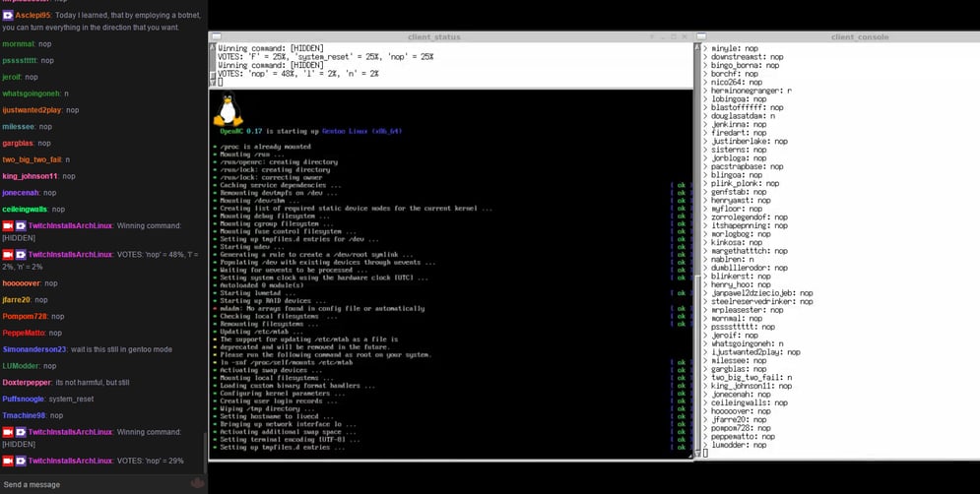The height and width of the screenshot is (494, 980).
Task: Click username Puffsnoogle in Twitch chat
Action: [23, 400]
